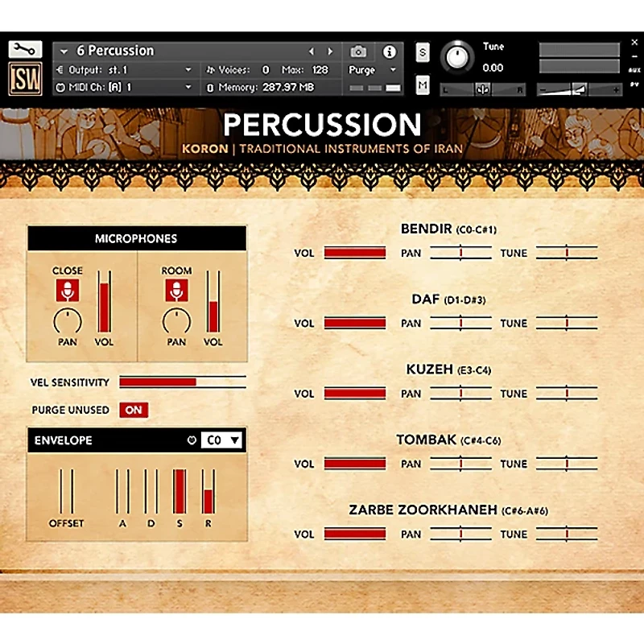Open the camera snapshot icon
The height and width of the screenshot is (644, 644).
pyautogui.click(x=358, y=52)
